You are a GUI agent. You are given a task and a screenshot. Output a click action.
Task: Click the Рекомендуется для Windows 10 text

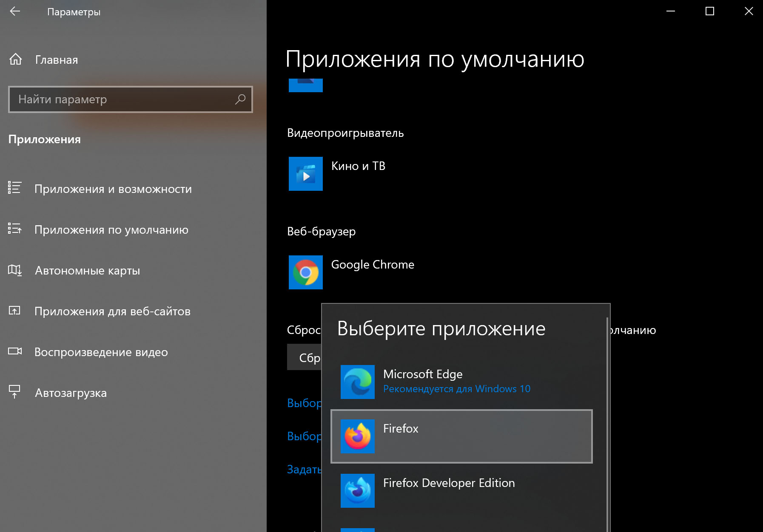click(457, 389)
